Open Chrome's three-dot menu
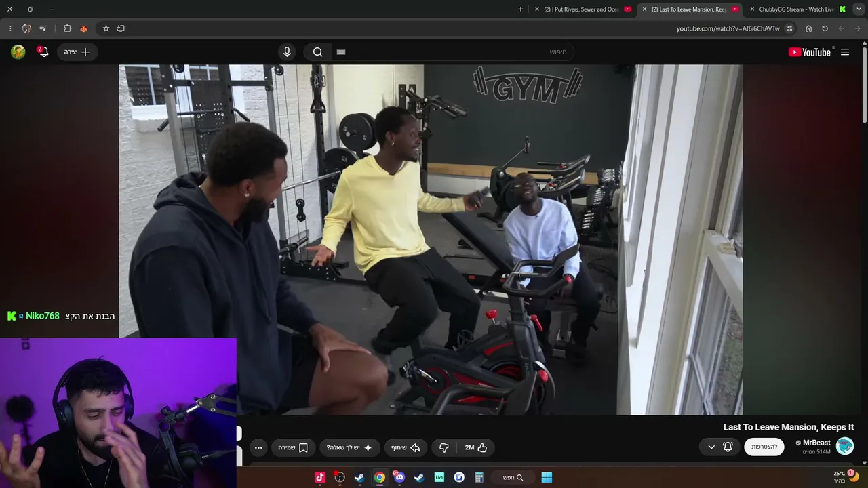 click(x=9, y=28)
